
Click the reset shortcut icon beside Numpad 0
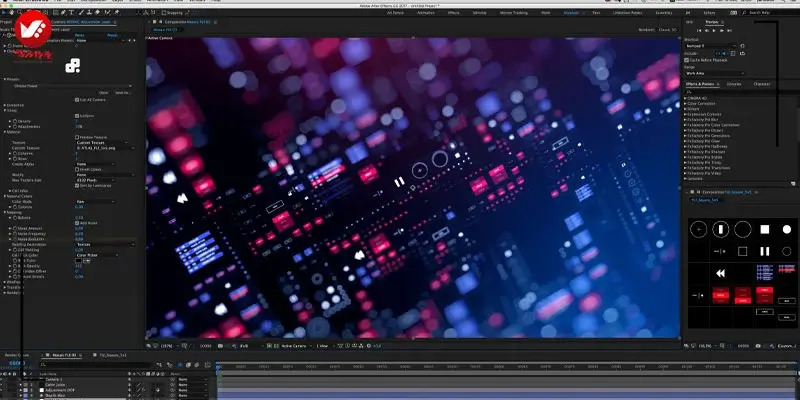click(742, 46)
